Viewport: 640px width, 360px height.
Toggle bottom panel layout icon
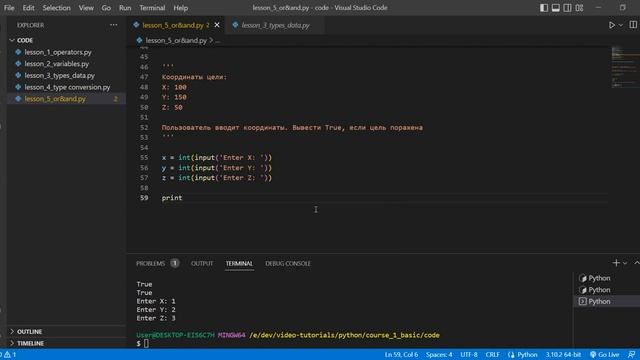[x=556, y=8]
